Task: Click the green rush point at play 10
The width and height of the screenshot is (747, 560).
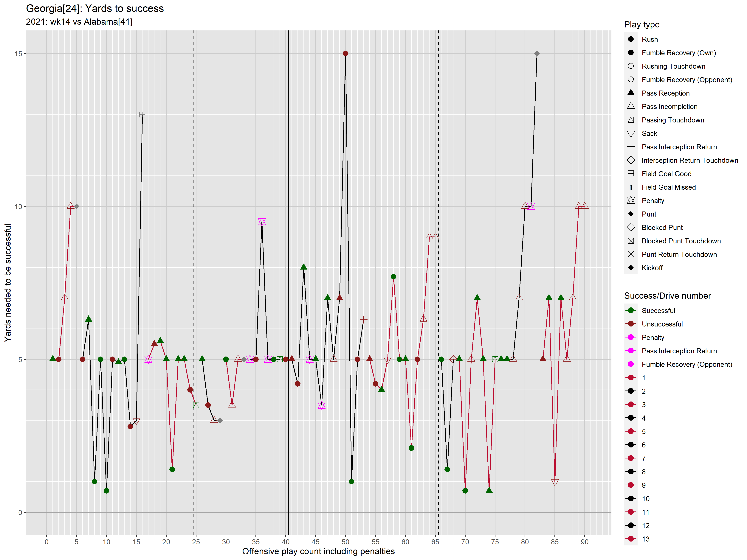Action: (106, 490)
